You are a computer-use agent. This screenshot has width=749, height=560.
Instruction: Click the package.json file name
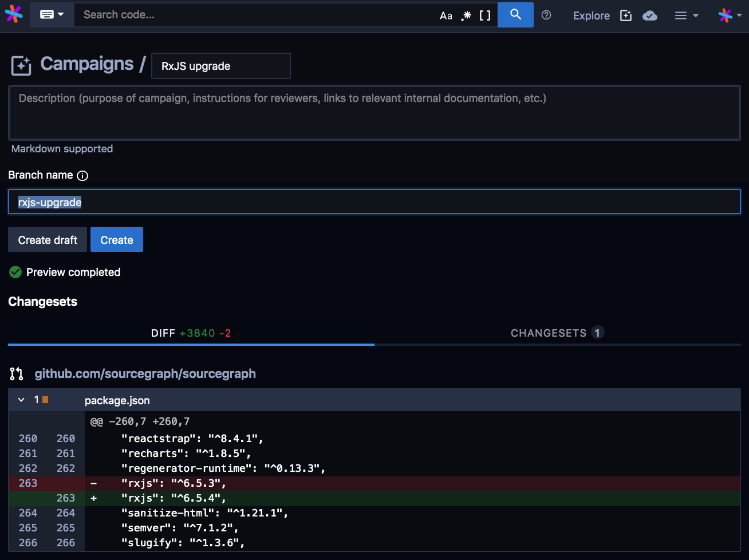coord(117,400)
